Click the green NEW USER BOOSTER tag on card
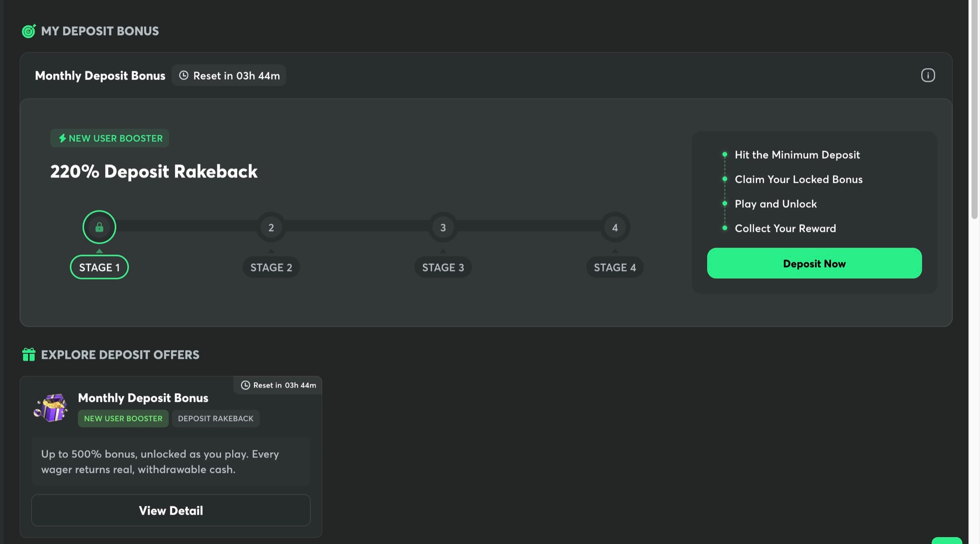Viewport: 980px width, 544px height. pyautogui.click(x=123, y=419)
